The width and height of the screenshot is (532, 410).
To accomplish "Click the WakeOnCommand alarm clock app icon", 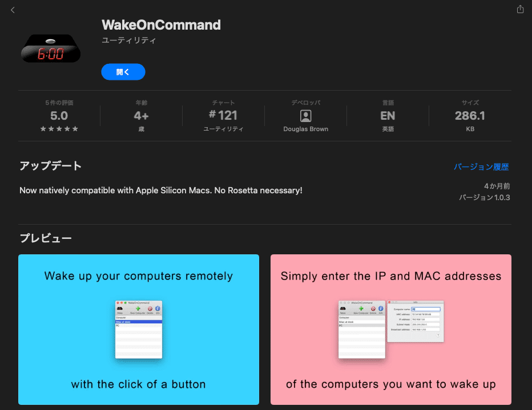I will coord(51,48).
